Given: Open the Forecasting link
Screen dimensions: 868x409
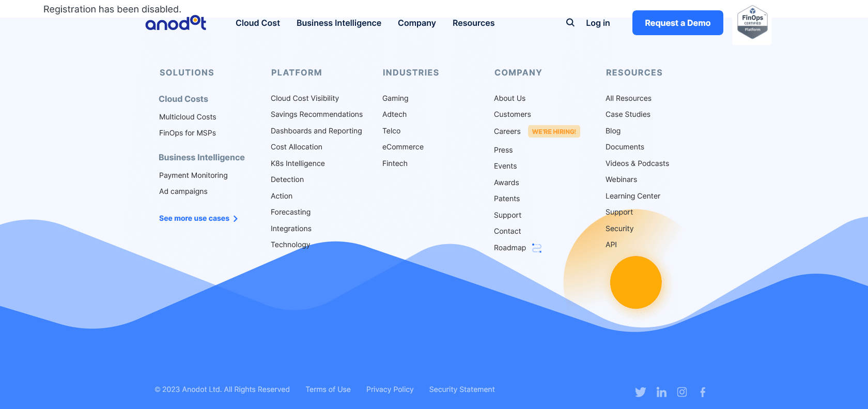Looking at the screenshot, I should (290, 212).
